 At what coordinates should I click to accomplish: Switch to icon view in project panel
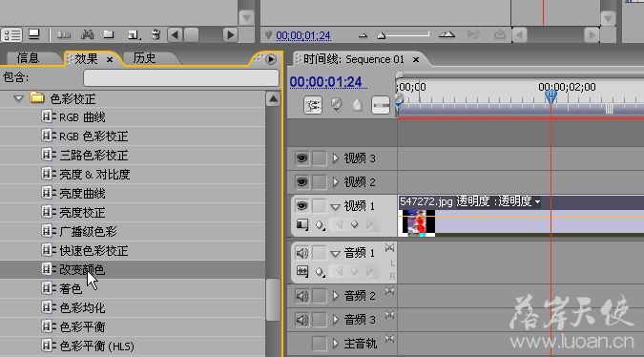pos(33,35)
